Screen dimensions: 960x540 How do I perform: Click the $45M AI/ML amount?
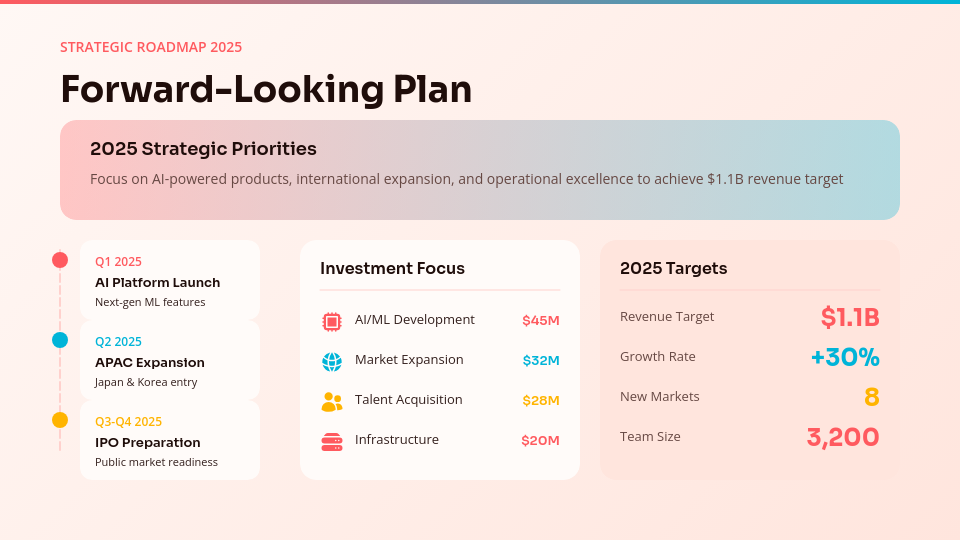click(540, 321)
